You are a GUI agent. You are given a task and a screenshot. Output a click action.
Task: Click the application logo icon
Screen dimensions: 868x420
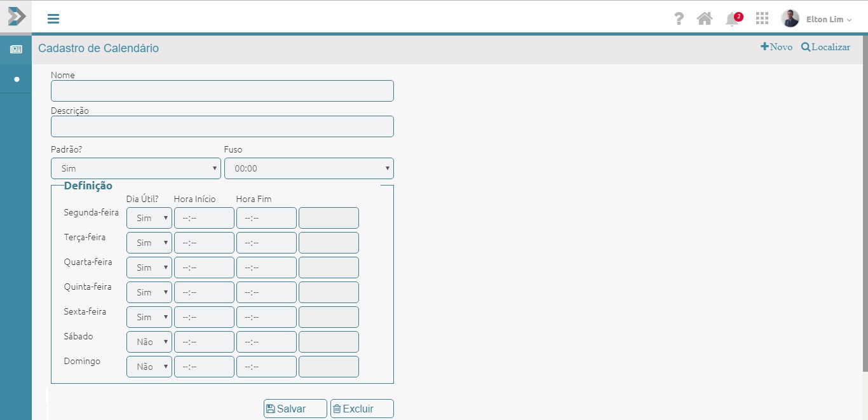(x=16, y=17)
